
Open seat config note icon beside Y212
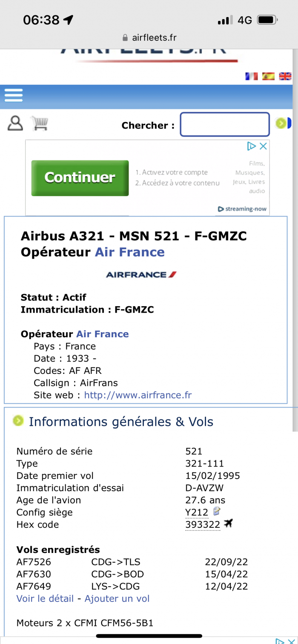(217, 511)
